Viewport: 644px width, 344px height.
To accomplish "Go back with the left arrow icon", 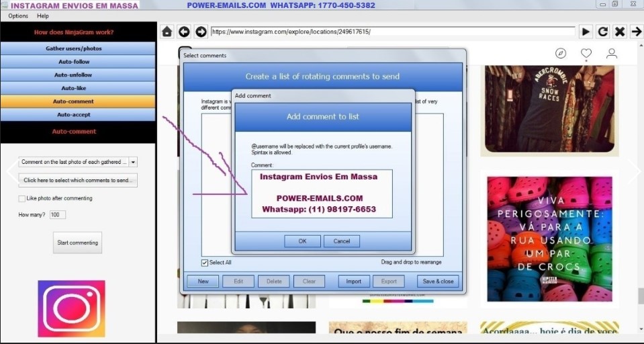I will [183, 32].
